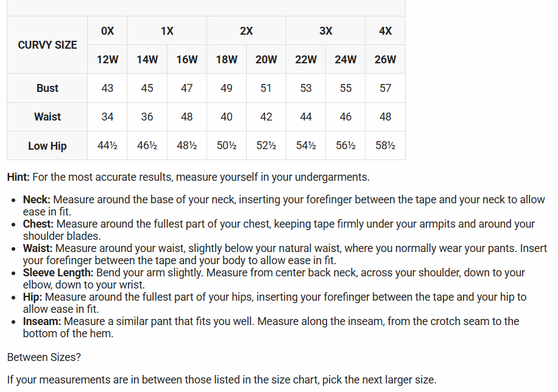Click the bold Neck measurement label
Screen dimensions: 558x392
click(x=37, y=200)
